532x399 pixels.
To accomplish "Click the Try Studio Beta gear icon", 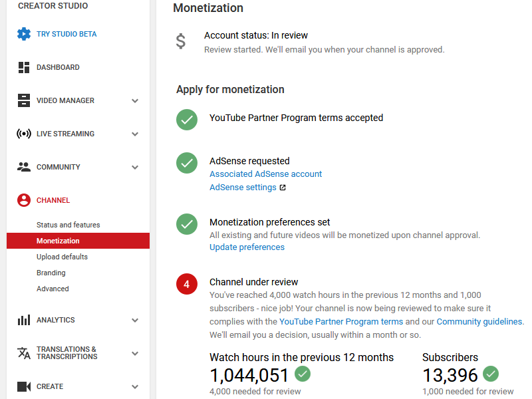I will click(24, 34).
